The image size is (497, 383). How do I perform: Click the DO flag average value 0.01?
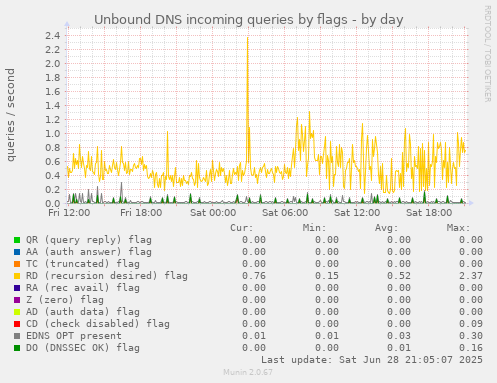coord(398,348)
